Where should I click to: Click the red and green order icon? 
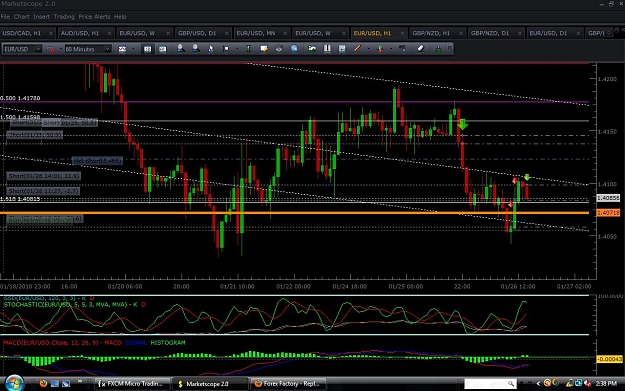380,49
